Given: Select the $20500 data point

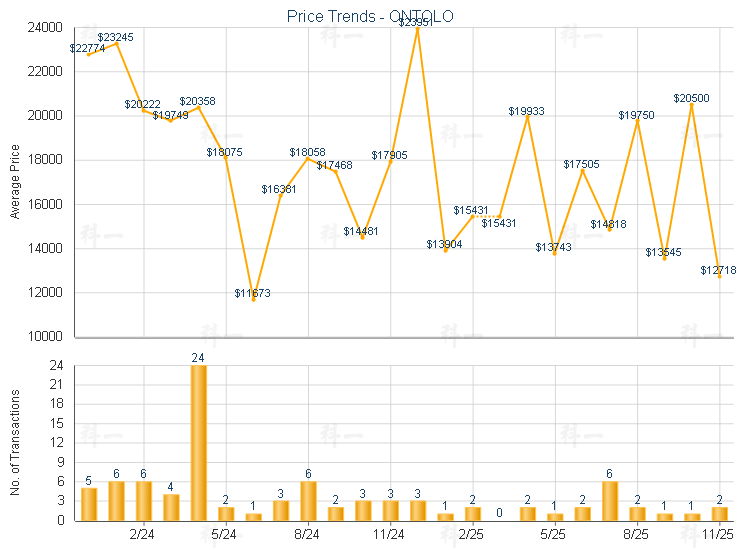Looking at the screenshot, I should 691,104.
